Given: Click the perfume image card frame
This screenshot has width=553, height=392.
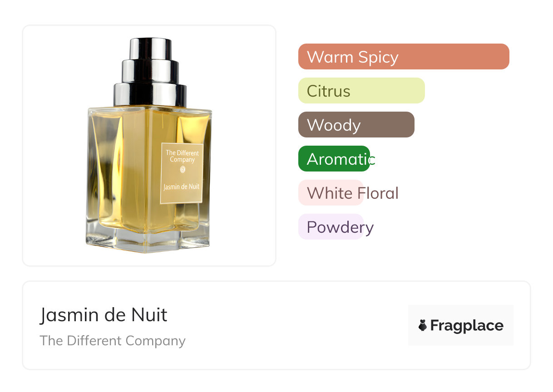Looking at the screenshot, I should coord(149,146).
